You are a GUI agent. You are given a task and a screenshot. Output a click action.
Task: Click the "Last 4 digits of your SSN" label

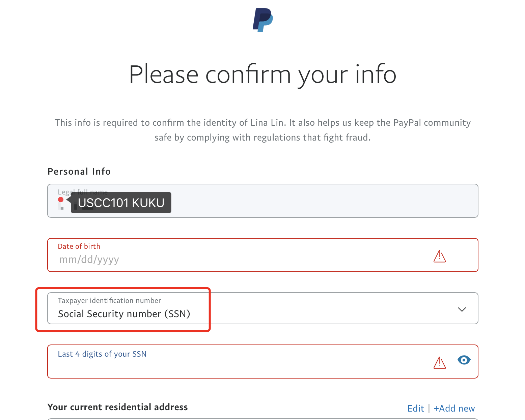pyautogui.click(x=102, y=354)
